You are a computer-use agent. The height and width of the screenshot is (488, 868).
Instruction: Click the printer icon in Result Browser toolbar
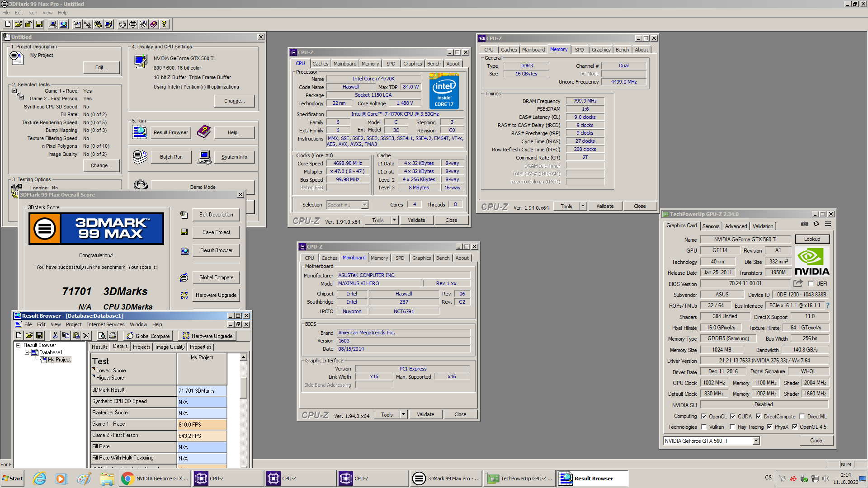[113, 335]
